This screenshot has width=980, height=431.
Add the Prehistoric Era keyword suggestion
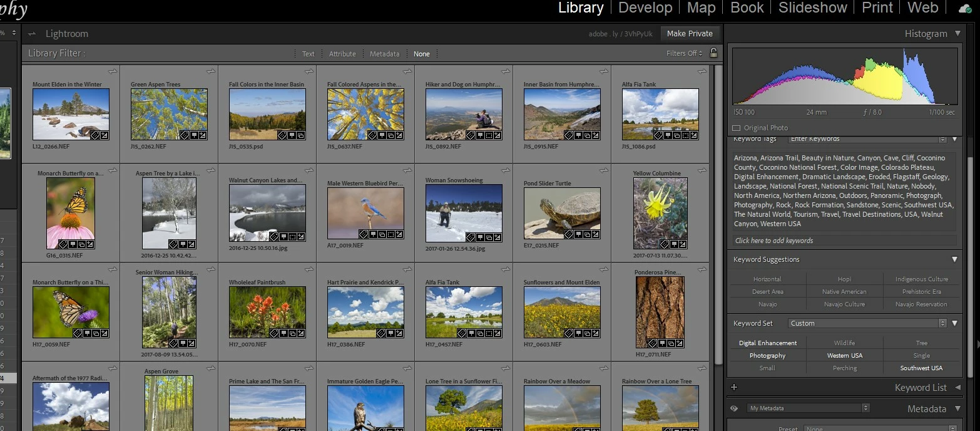pos(921,291)
